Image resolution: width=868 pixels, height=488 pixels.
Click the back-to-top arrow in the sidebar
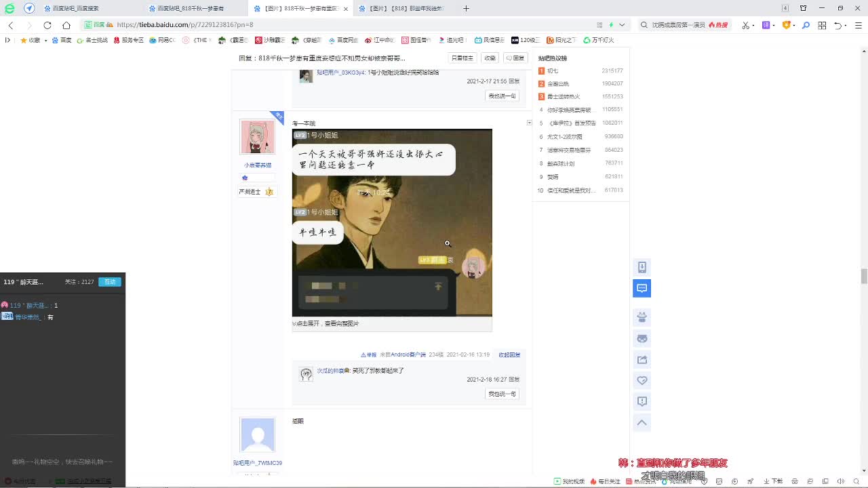click(x=642, y=422)
